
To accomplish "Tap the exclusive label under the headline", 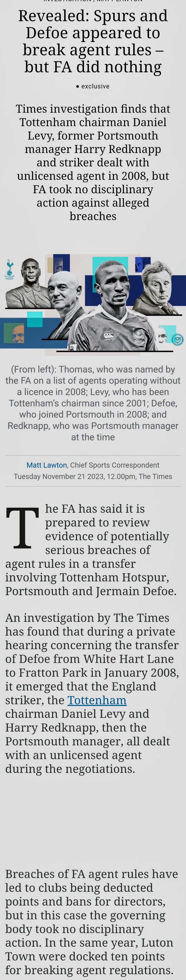I will pyautogui.click(x=95, y=86).
